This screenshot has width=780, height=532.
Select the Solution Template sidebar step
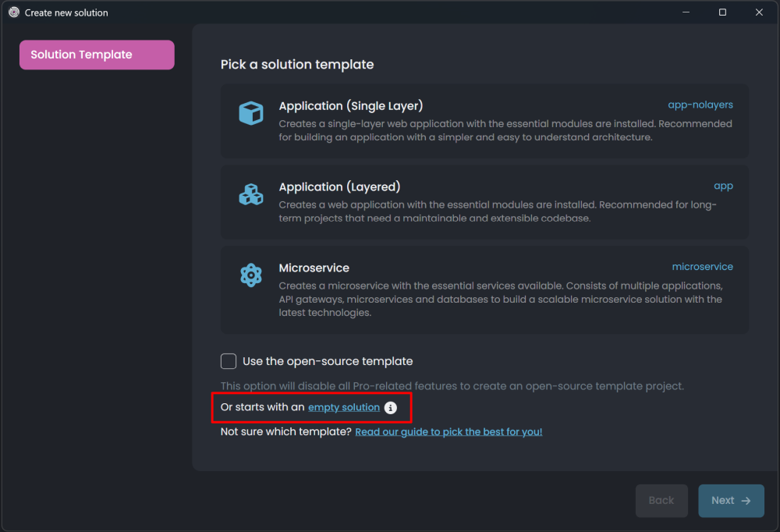pos(97,55)
